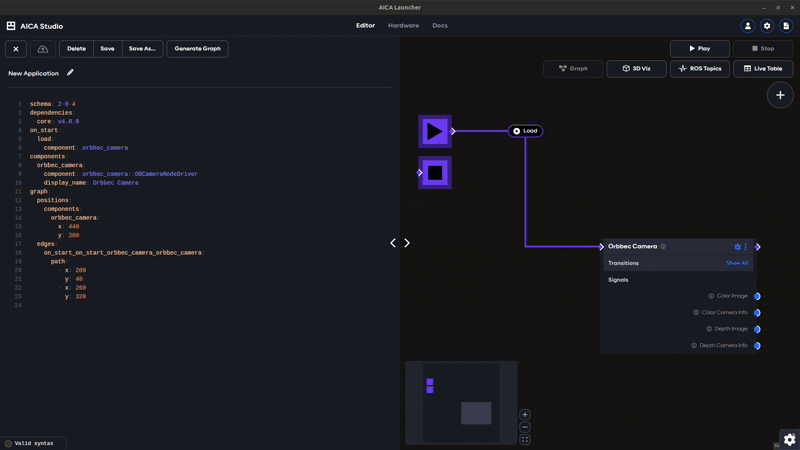Click the OBCameraNodeDriver component code line

click(120, 174)
